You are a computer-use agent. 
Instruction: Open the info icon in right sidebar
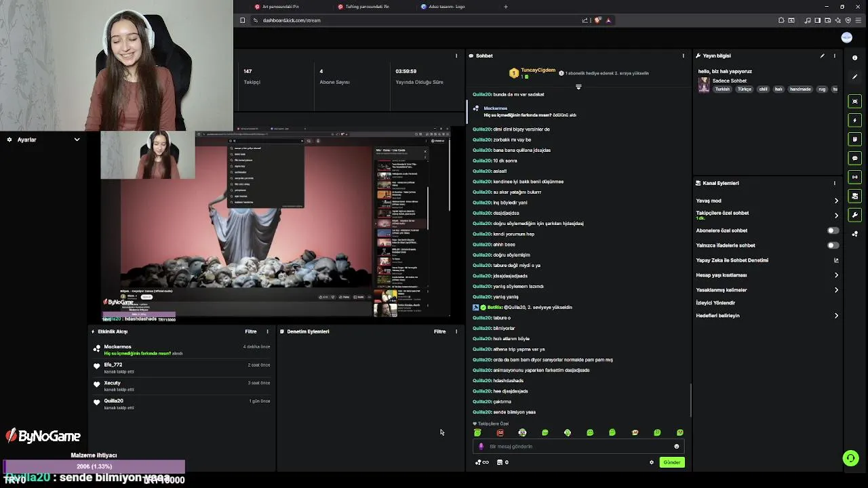(854, 58)
